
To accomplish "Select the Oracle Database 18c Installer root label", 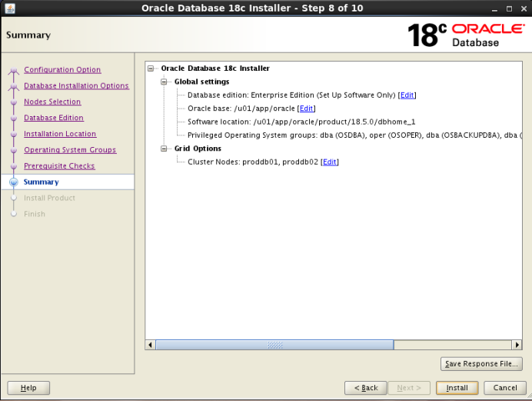I will click(x=215, y=69).
